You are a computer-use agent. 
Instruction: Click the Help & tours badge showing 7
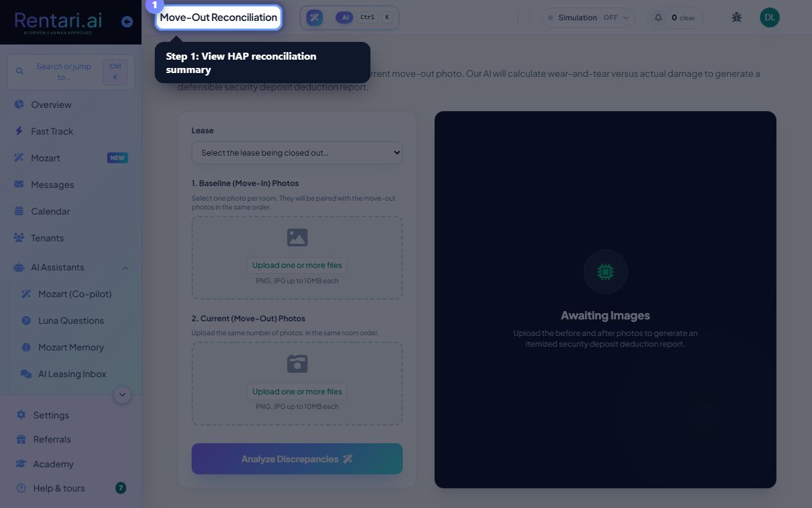[x=121, y=488]
